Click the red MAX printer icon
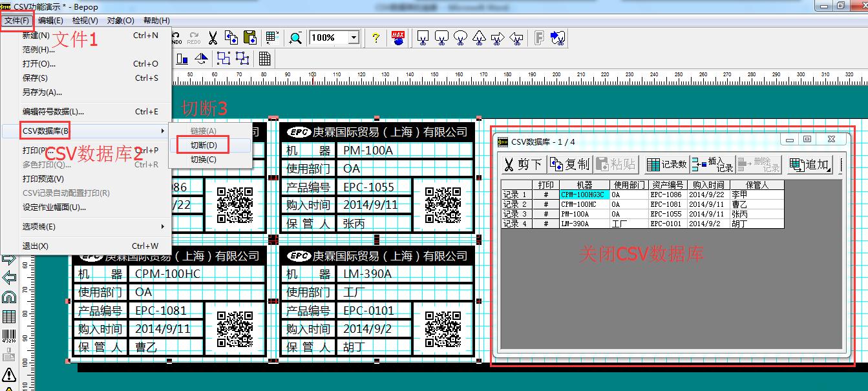Image resolution: width=868 pixels, height=391 pixels. click(x=398, y=38)
